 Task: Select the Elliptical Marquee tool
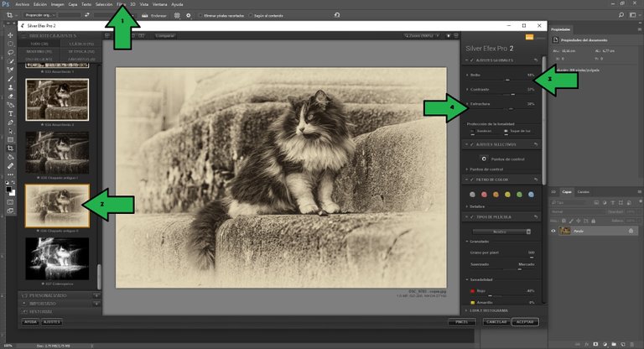(x=10, y=44)
